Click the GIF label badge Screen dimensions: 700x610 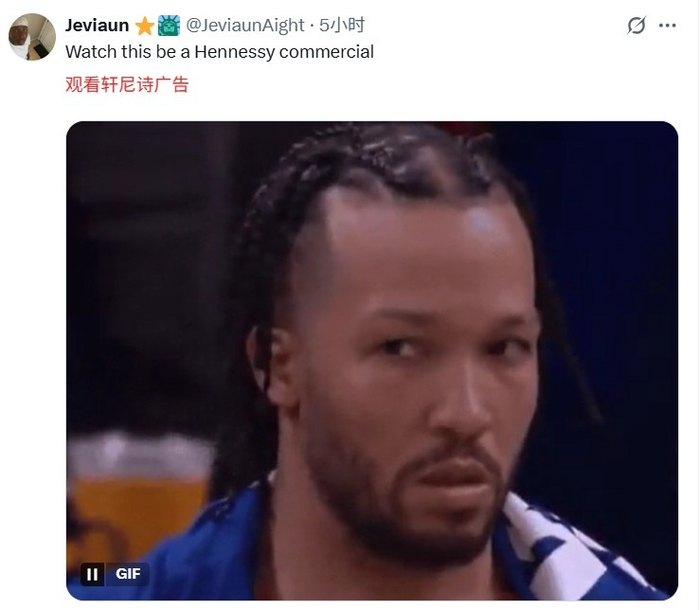tap(128, 574)
